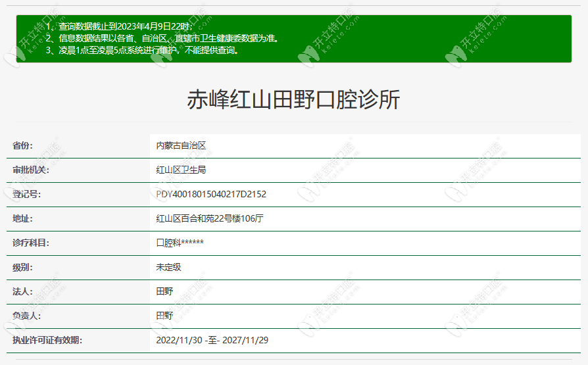Image resolution: width=588 pixels, height=365 pixels.
Task: Click the 地址 label
Action: click(x=22, y=218)
